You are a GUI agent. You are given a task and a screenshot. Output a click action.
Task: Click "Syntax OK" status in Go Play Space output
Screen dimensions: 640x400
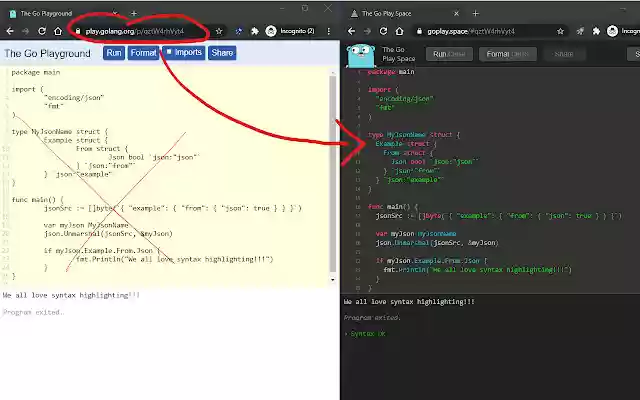click(368, 334)
